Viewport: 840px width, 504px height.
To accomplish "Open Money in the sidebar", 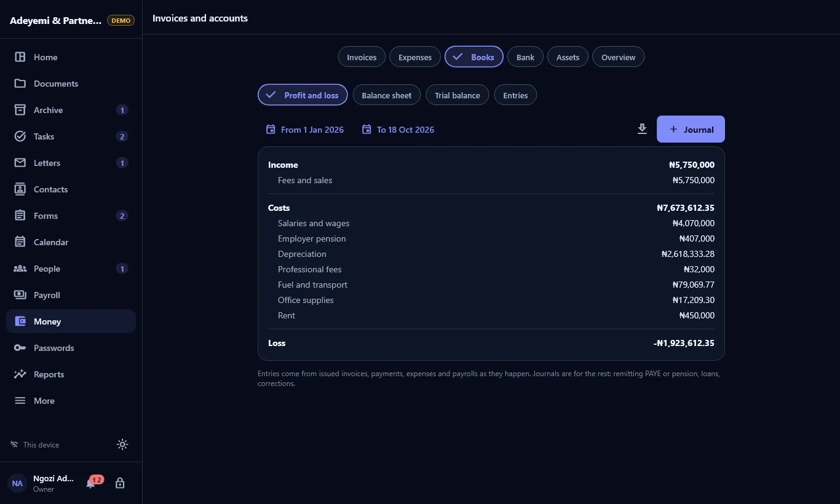I will click(71, 321).
